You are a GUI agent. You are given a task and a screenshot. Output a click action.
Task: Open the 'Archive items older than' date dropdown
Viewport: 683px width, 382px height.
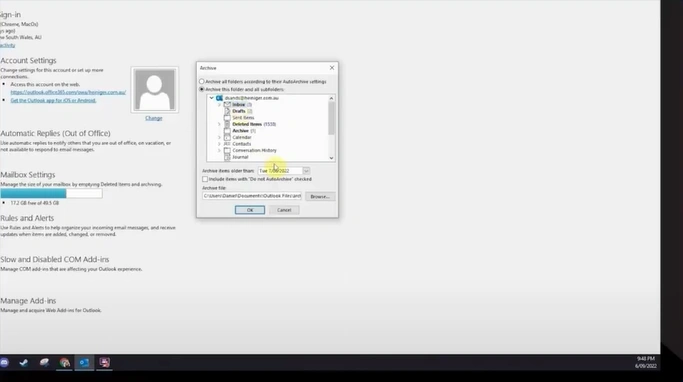click(x=306, y=171)
